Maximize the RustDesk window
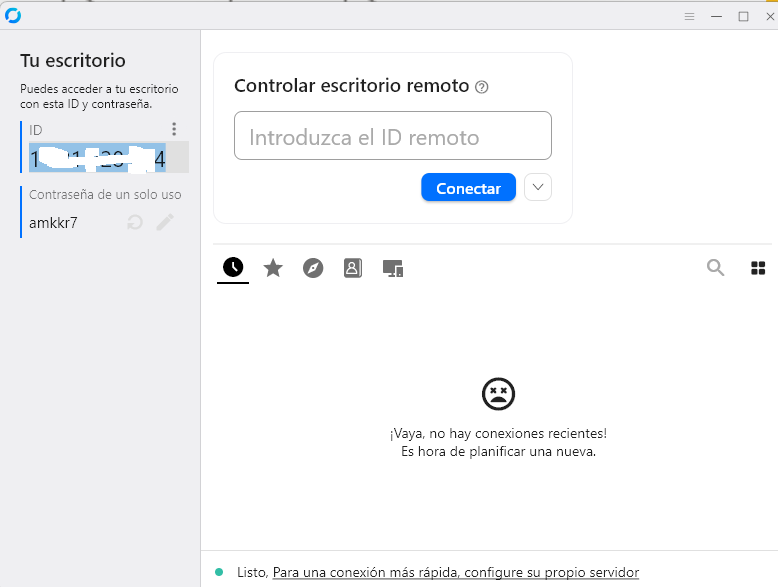This screenshot has width=778, height=587. pyautogui.click(x=743, y=16)
